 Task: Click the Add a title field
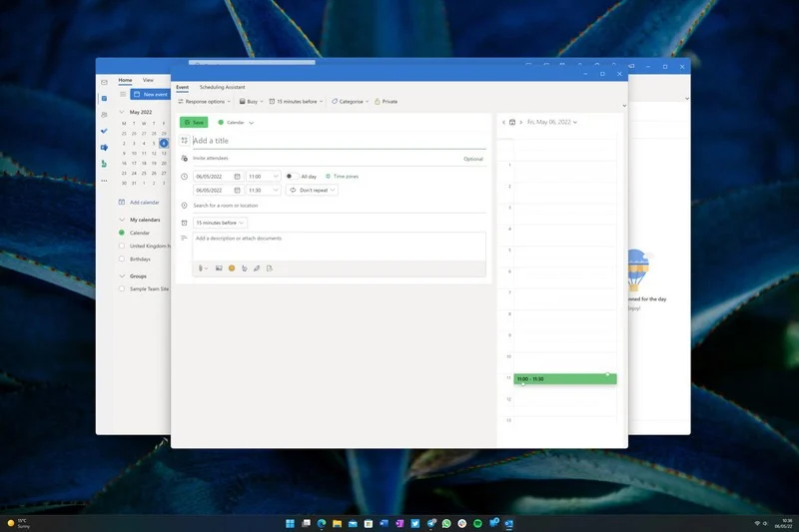pyautogui.click(x=330, y=141)
